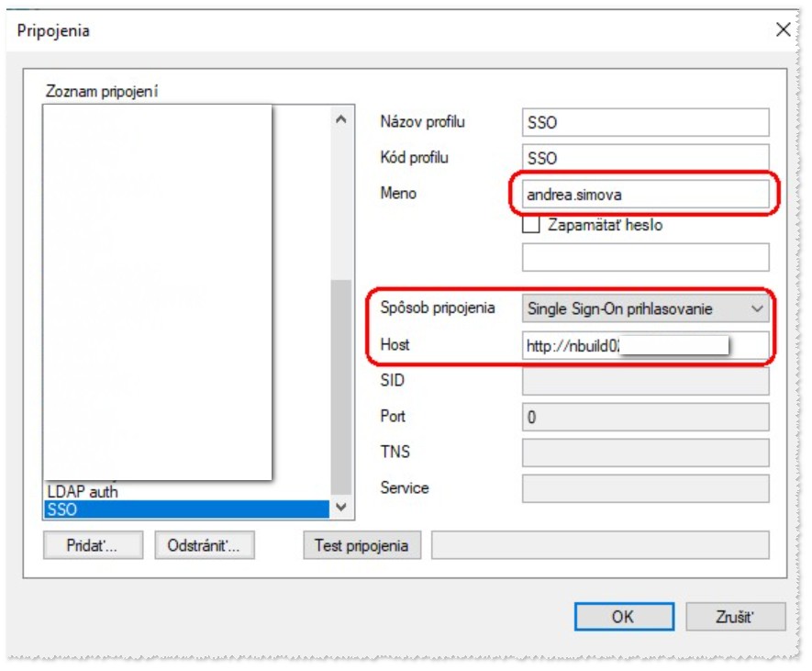
Task: Click the Názov profilu input field
Action: (645, 122)
